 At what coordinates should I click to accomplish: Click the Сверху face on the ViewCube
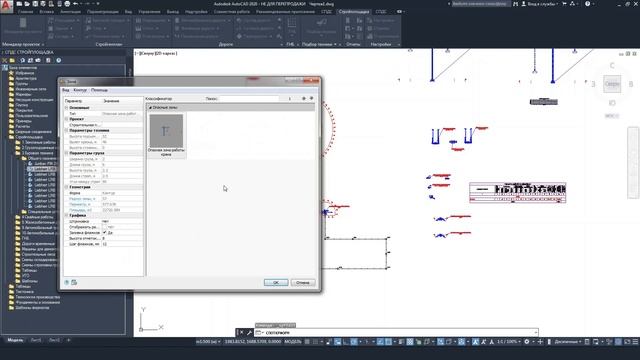(612, 84)
